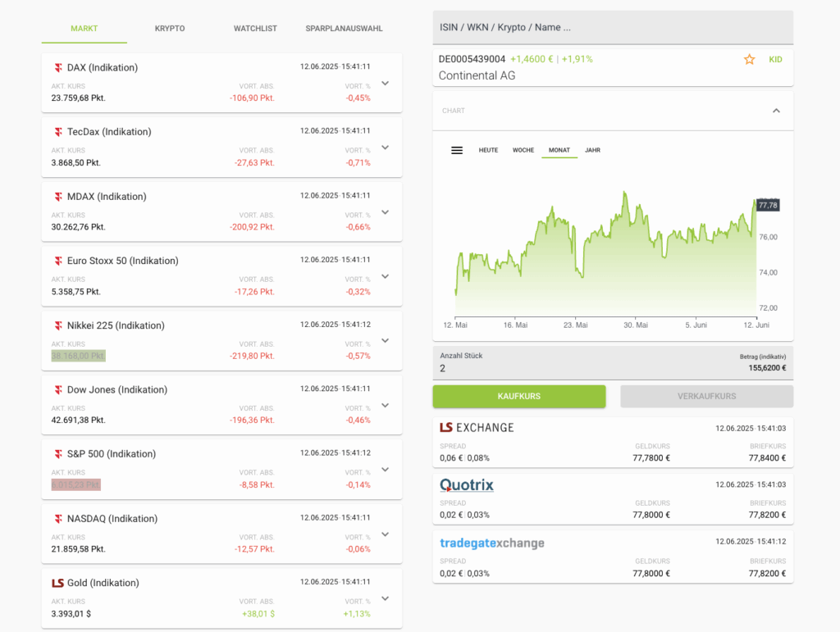
Task: Click the MDAX index logo icon
Action: point(58,197)
